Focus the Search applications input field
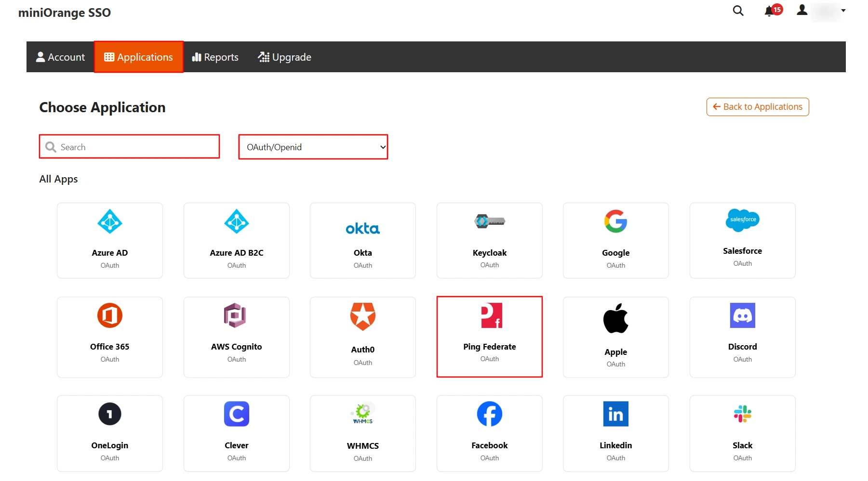Screen dimensions: 868x481 coord(129,147)
